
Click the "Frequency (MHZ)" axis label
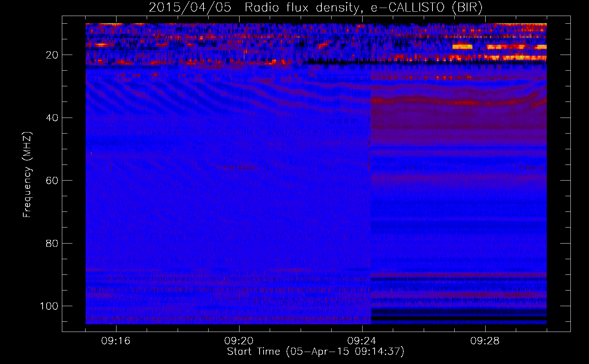click(x=27, y=174)
